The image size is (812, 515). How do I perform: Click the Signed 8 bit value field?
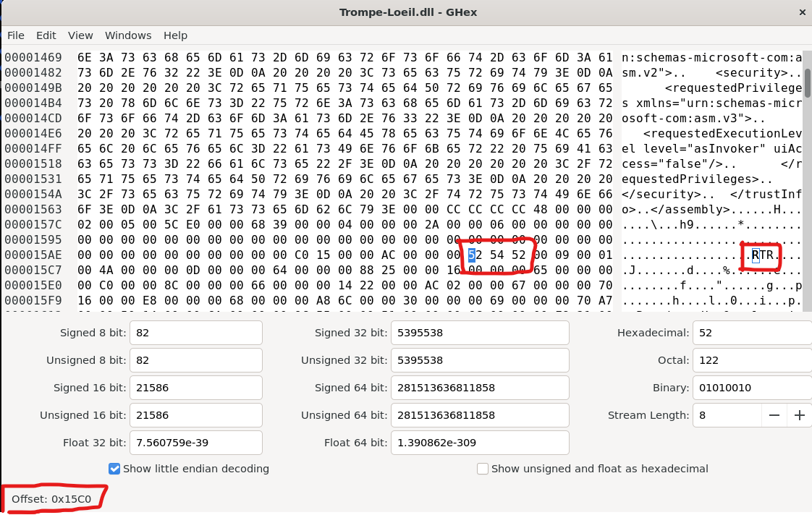click(x=195, y=333)
